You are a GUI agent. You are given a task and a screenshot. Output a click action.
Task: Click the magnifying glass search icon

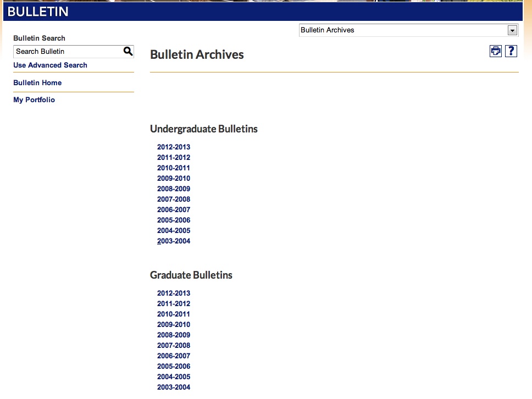coord(128,51)
